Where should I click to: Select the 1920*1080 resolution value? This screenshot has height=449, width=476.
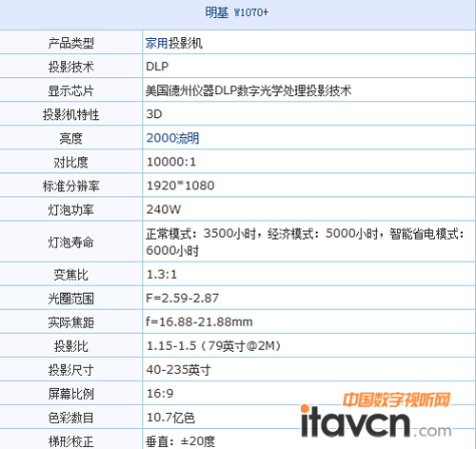click(180, 185)
